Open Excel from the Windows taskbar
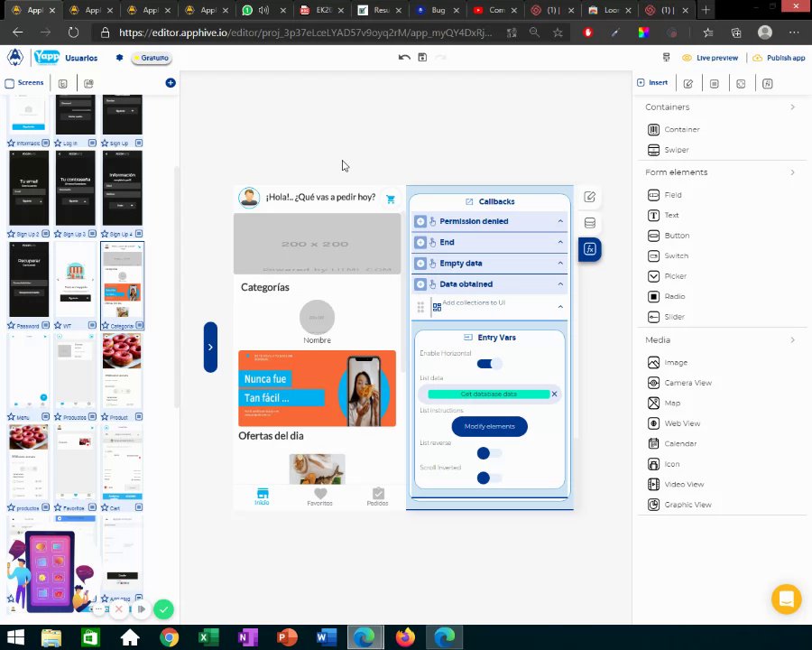The image size is (812, 650). click(x=208, y=637)
